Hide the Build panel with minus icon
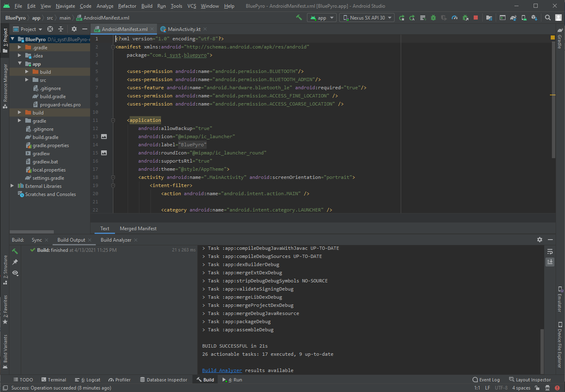The height and width of the screenshot is (392, 565). (x=550, y=240)
